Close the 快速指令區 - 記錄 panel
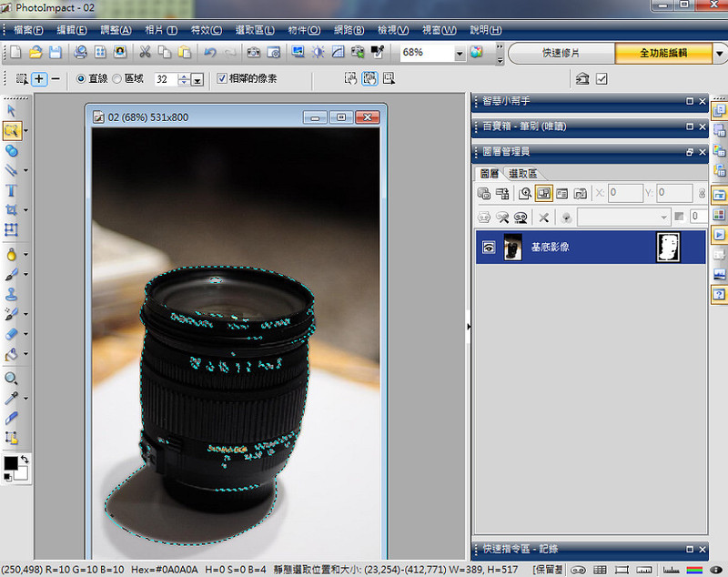This screenshot has height=577, width=728. pyautogui.click(x=703, y=549)
